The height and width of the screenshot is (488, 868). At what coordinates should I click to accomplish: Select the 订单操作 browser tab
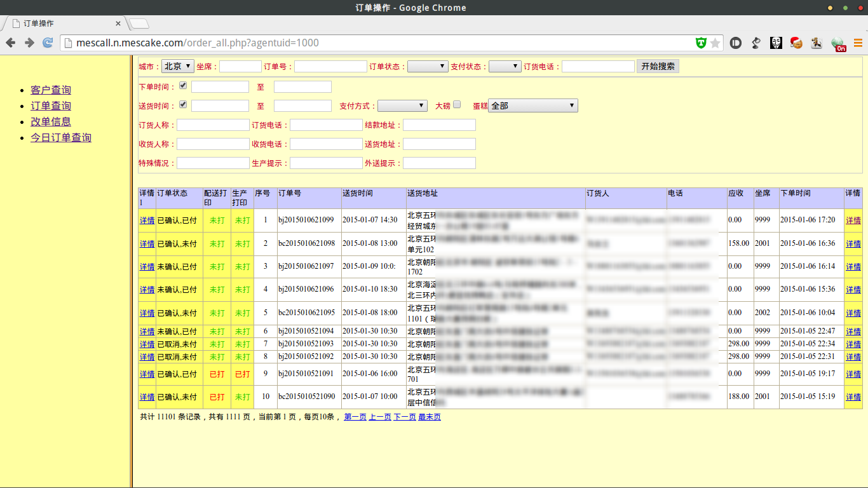point(64,24)
